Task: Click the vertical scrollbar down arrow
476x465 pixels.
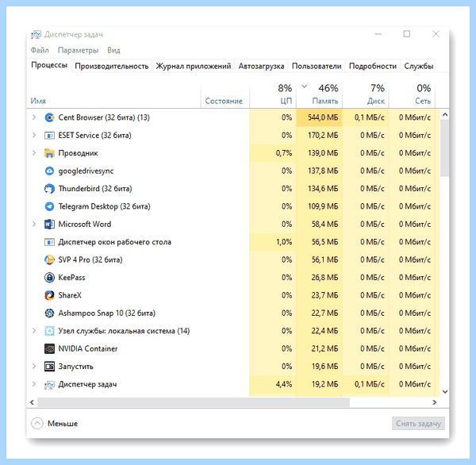Action: [x=445, y=392]
